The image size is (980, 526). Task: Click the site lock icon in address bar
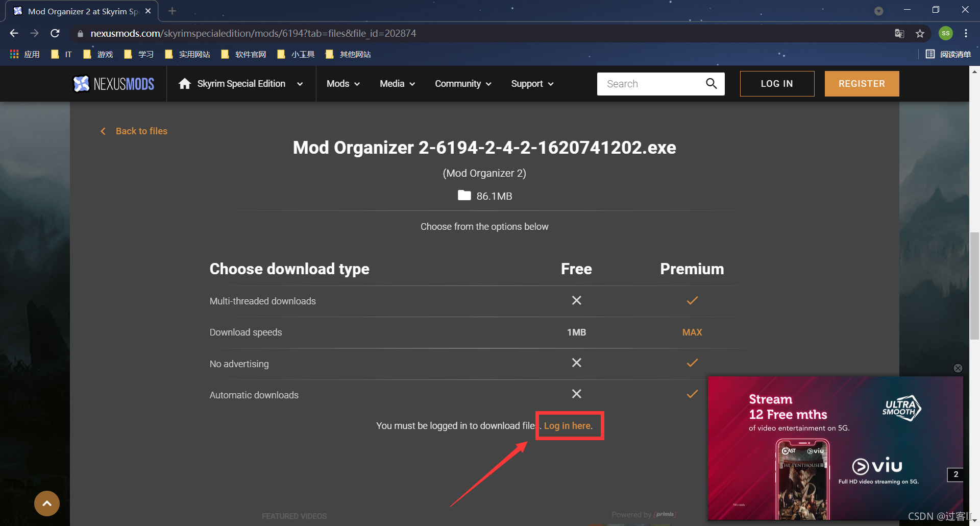point(80,34)
